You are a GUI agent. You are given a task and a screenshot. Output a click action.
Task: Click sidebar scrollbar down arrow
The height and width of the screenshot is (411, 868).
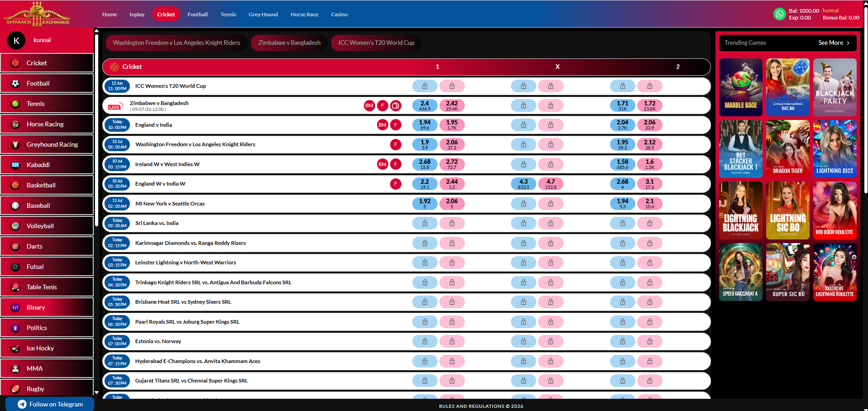[x=96, y=393]
